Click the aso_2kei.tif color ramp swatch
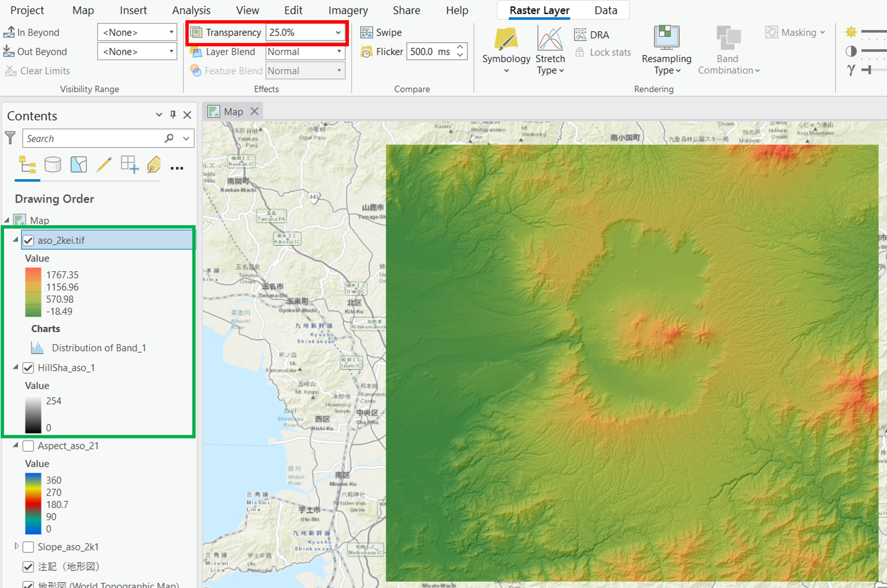This screenshot has height=588, width=887. [33, 292]
